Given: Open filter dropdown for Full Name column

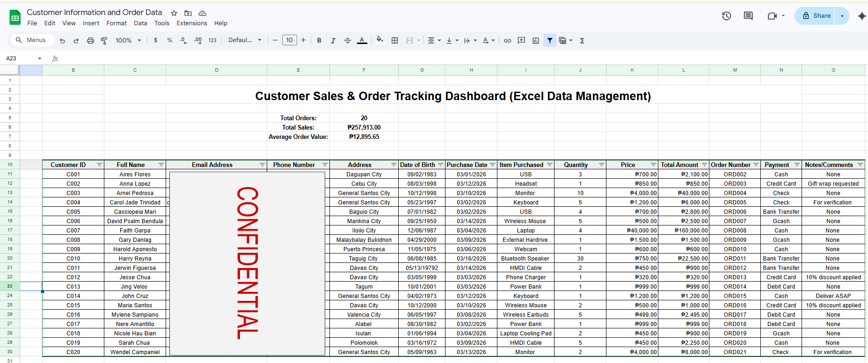Looking at the screenshot, I should pyautogui.click(x=161, y=165).
